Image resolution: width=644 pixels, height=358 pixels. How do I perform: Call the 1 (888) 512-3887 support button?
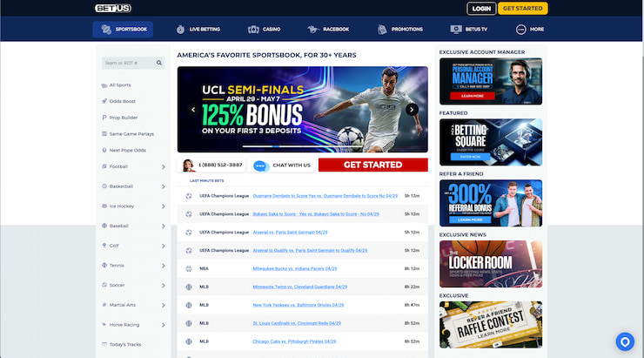coord(212,165)
